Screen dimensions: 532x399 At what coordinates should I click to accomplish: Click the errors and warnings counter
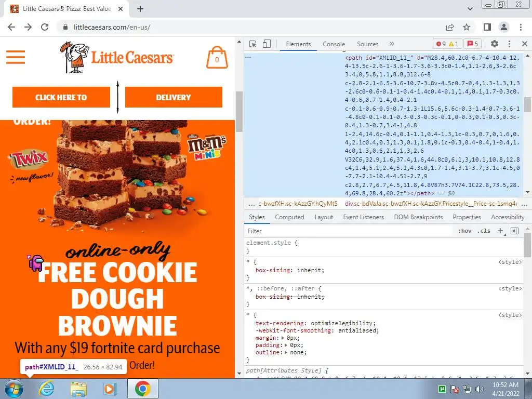447,44
